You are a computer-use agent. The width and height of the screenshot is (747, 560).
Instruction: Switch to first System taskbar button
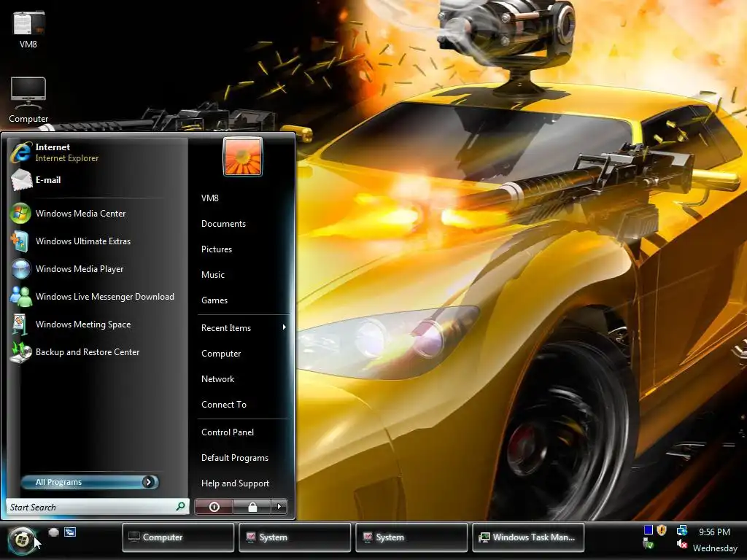click(295, 537)
